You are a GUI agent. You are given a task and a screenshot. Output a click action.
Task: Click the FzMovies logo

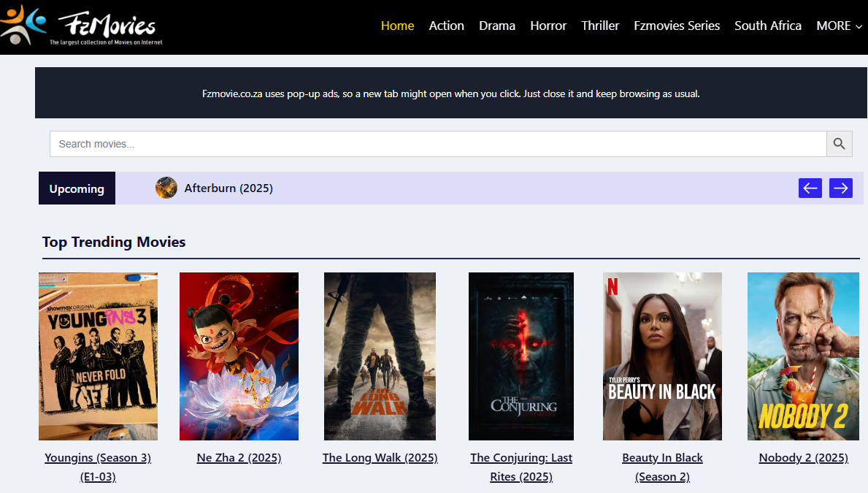click(x=82, y=26)
